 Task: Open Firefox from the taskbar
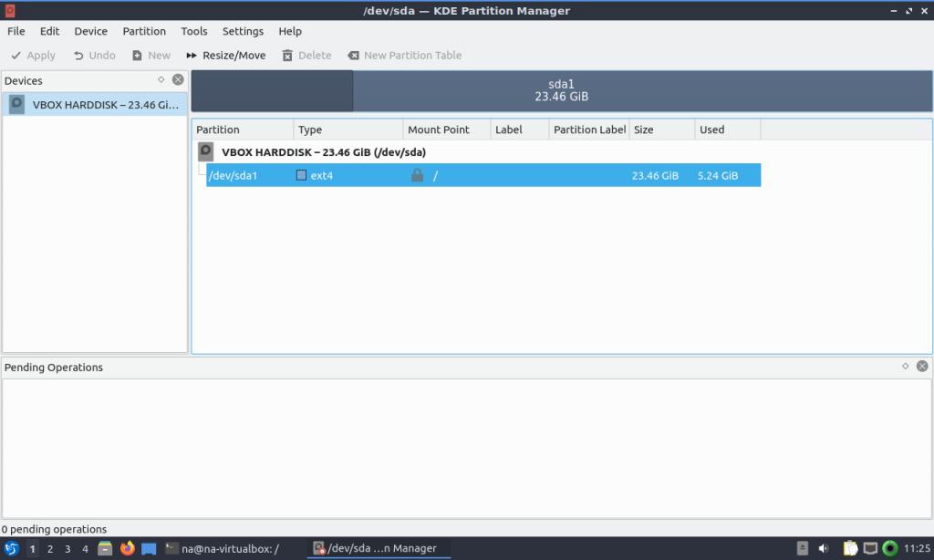click(127, 549)
